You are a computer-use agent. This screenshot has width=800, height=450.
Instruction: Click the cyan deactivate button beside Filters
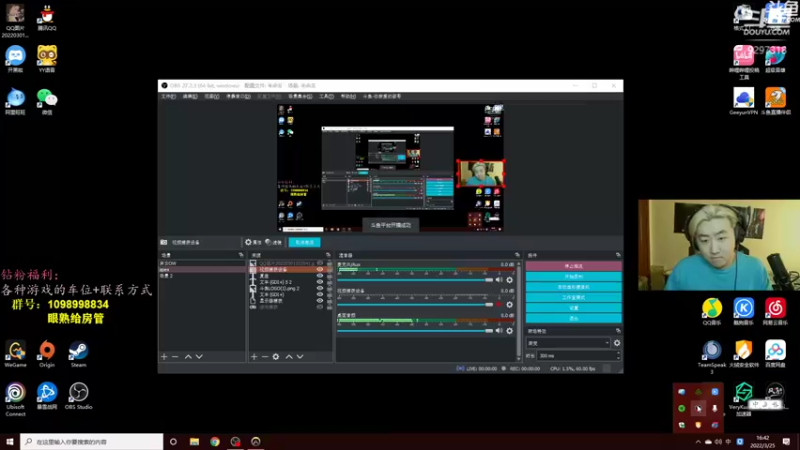305,242
